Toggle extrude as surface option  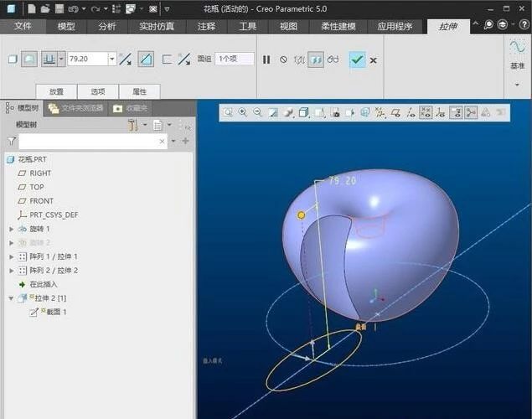pyautogui.click(x=29, y=59)
